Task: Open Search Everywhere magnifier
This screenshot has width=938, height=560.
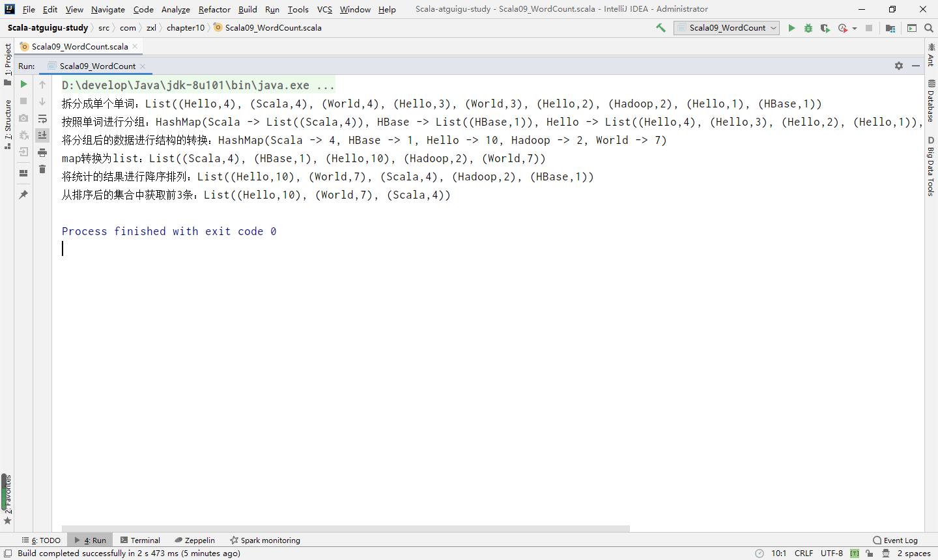Action: [929, 28]
